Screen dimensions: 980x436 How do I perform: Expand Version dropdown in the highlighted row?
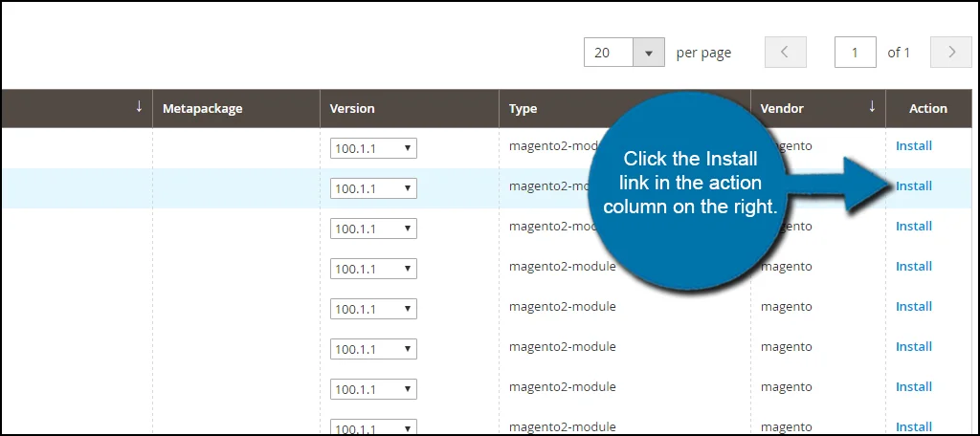373,188
